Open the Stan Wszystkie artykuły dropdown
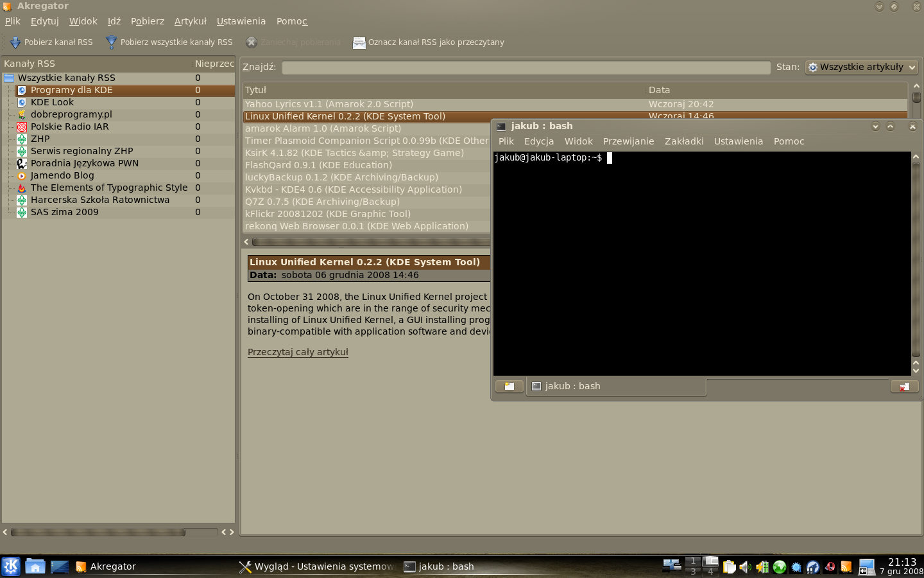The height and width of the screenshot is (578, 924). [x=862, y=67]
